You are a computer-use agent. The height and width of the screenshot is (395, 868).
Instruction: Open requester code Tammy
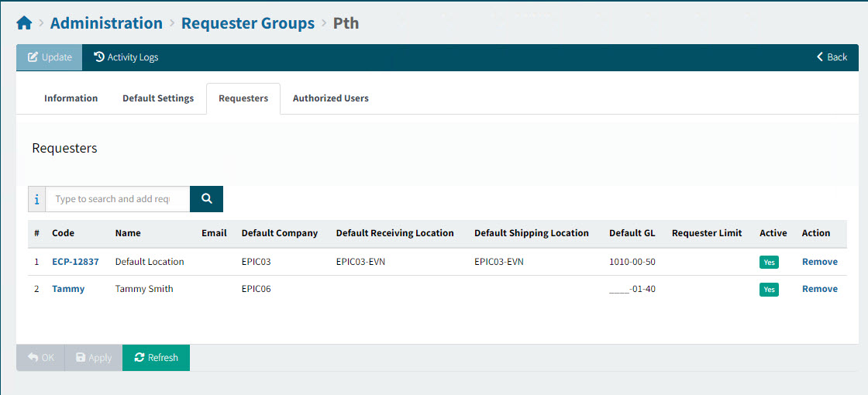click(x=68, y=289)
